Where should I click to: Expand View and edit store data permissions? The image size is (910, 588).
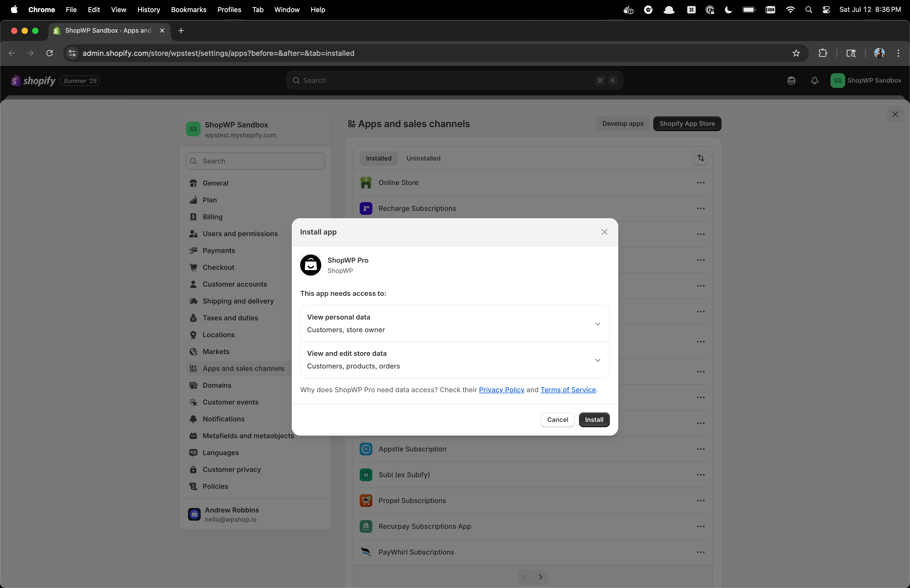(x=454, y=360)
